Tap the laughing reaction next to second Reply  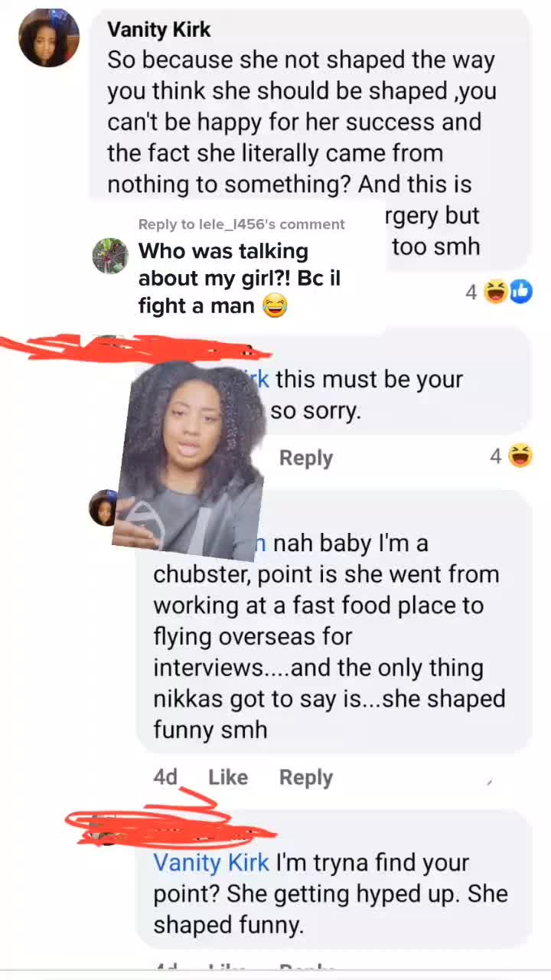tap(520, 457)
